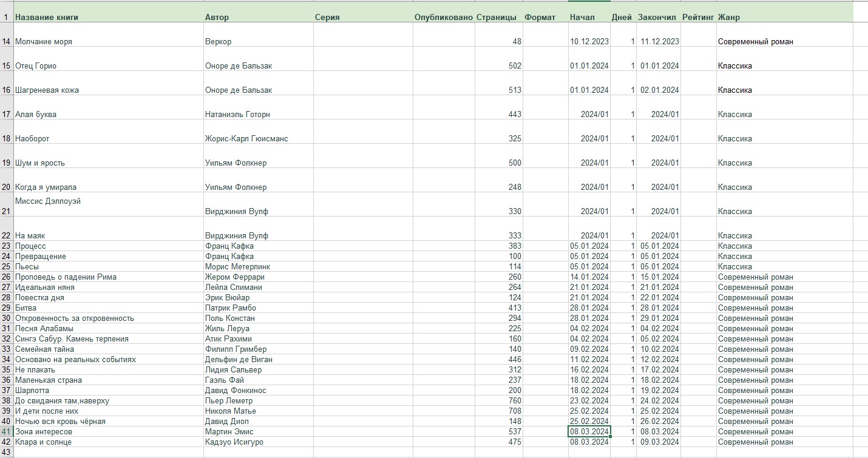Select the title cell "Битва"
The height and width of the screenshot is (458, 868).
click(108, 308)
